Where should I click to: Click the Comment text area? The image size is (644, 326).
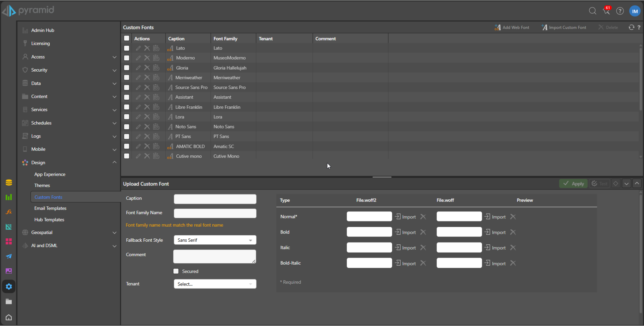click(x=215, y=257)
